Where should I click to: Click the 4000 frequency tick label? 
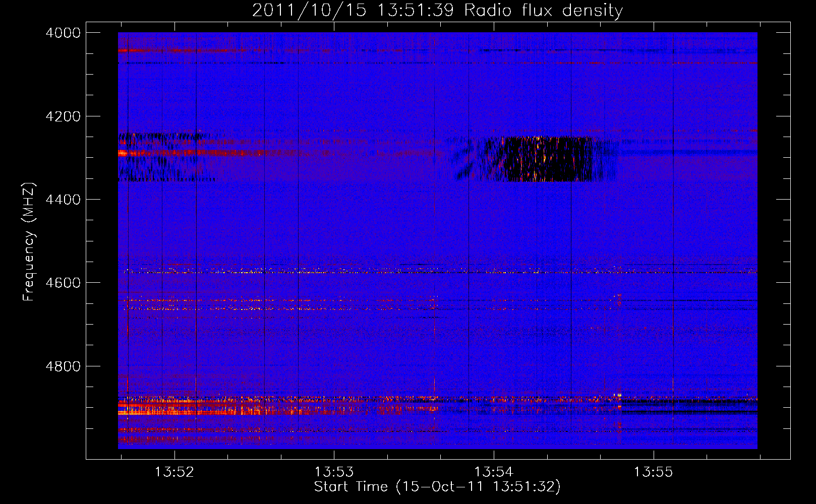click(x=63, y=33)
